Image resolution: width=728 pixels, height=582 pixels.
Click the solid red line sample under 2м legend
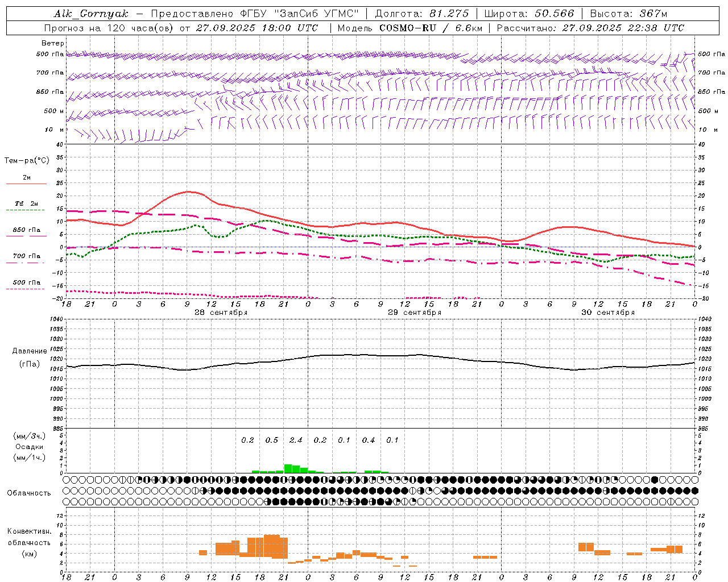(26, 184)
